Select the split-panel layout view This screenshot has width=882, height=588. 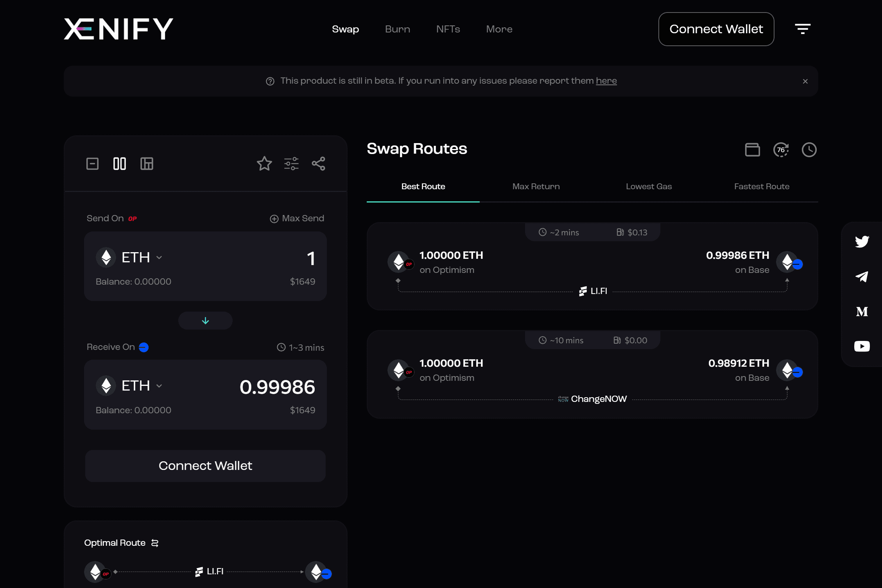[119, 164]
